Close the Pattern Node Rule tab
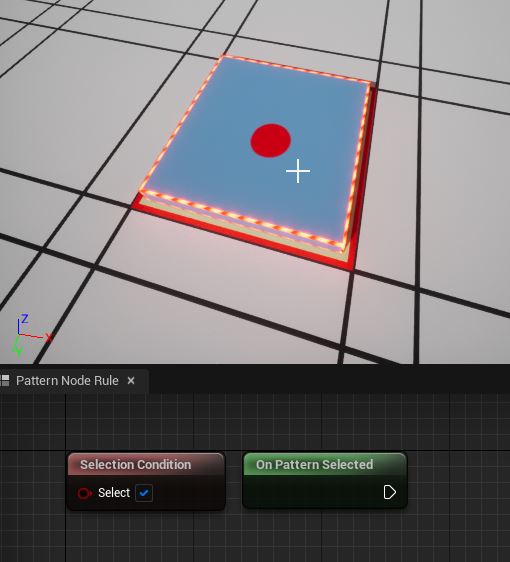Screen dimensions: 510x562 (131, 381)
